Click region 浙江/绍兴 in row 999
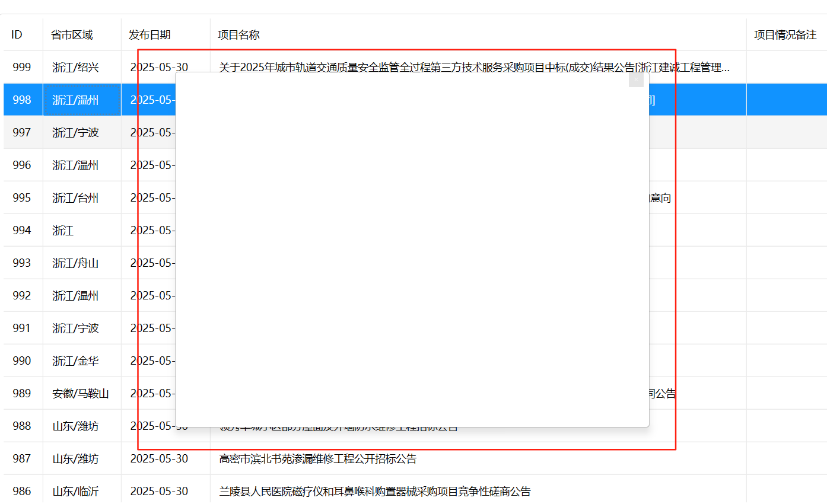This screenshot has width=827, height=504. (x=75, y=67)
